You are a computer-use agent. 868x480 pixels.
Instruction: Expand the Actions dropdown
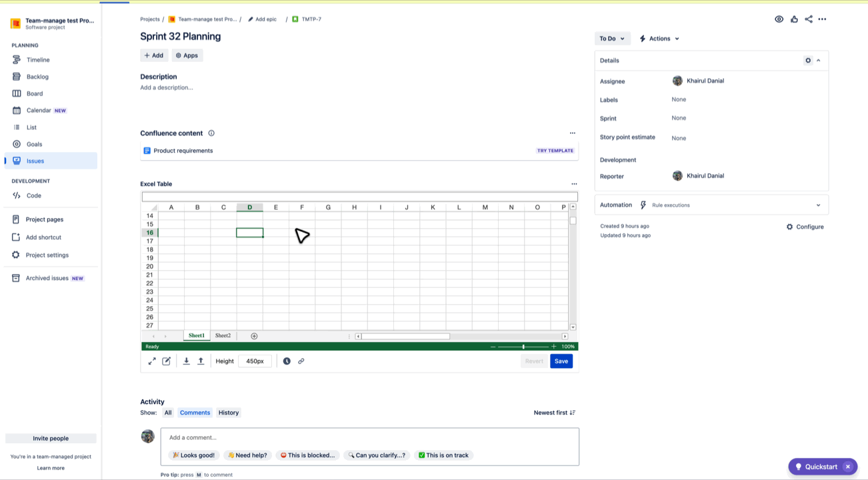point(659,38)
